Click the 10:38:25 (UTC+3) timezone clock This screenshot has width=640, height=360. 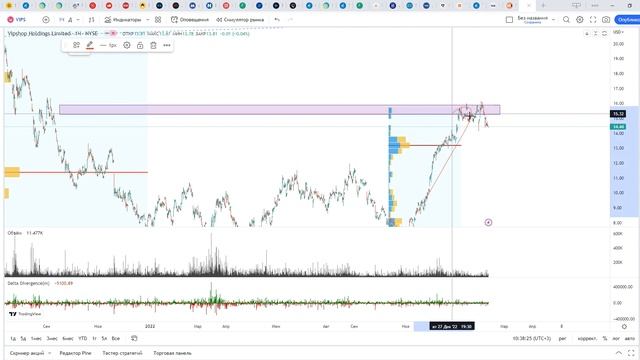532,338
